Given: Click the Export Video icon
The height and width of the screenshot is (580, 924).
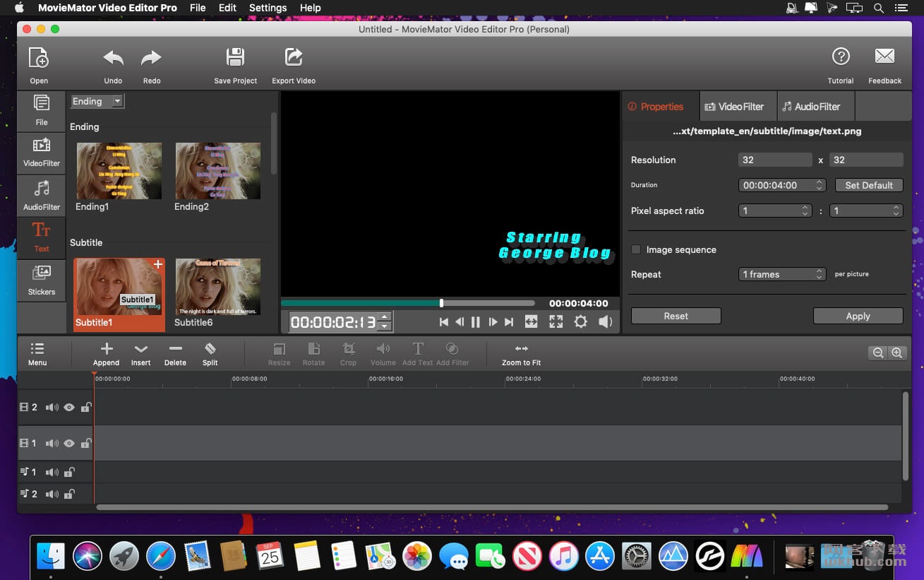Looking at the screenshot, I should tap(294, 58).
